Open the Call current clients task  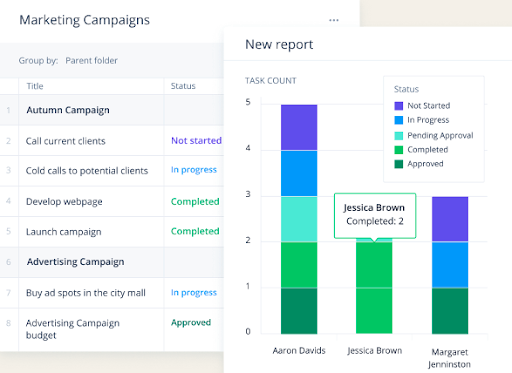pos(66,141)
